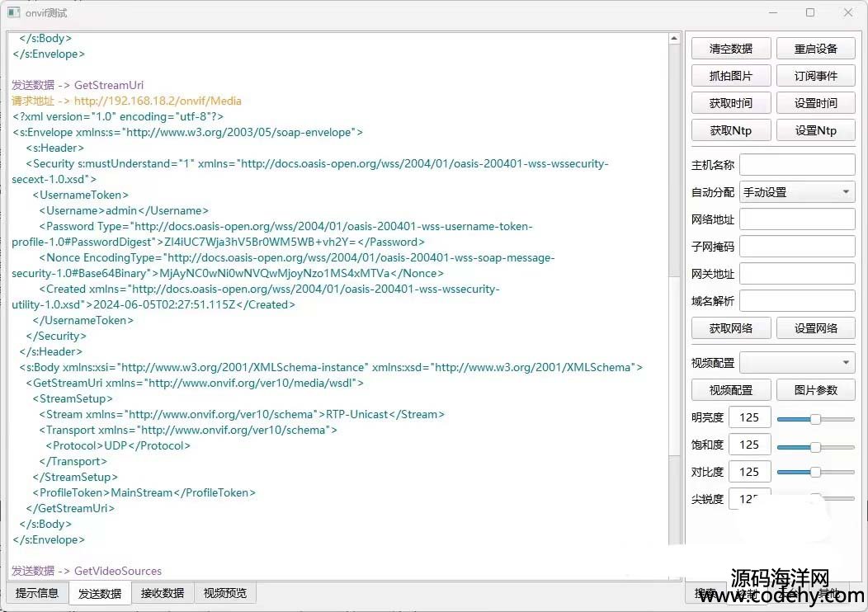
Task: Click the 子网掩码 input field
Action: tap(797, 247)
